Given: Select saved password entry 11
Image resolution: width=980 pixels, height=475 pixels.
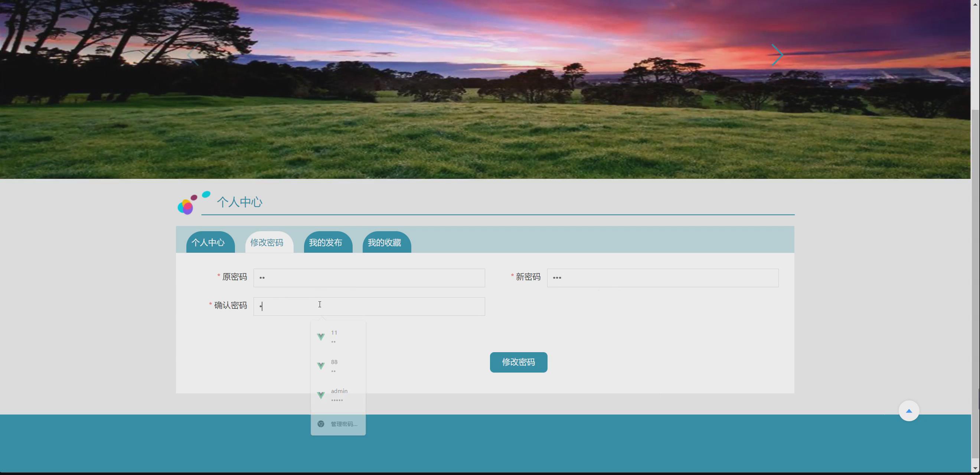Looking at the screenshot, I should pos(338,337).
